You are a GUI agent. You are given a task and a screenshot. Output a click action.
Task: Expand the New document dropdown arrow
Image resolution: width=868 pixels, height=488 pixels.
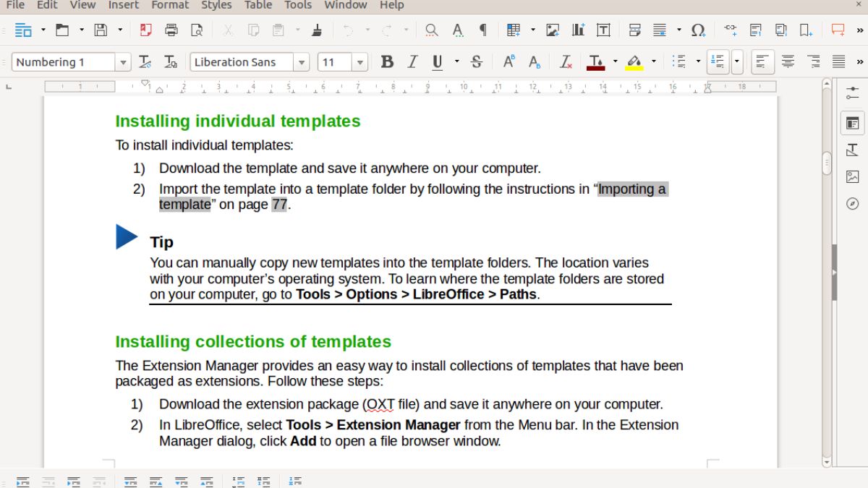[43, 30]
